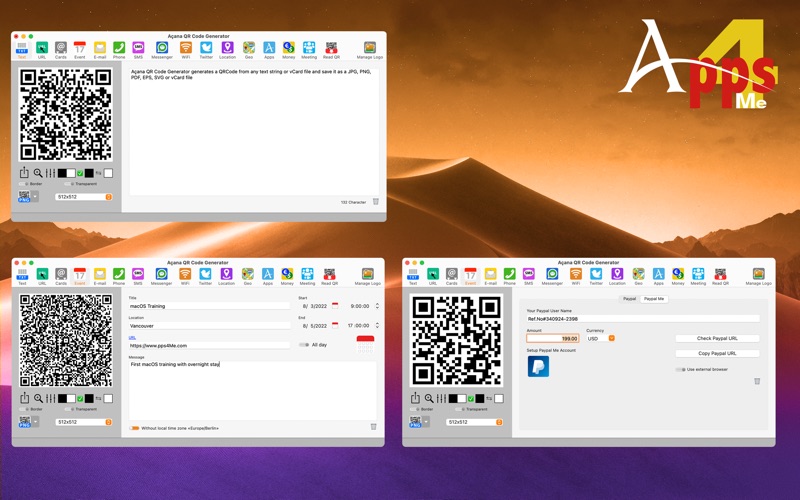
Task: Click the Paypal User Name field
Action: pyautogui.click(x=643, y=318)
